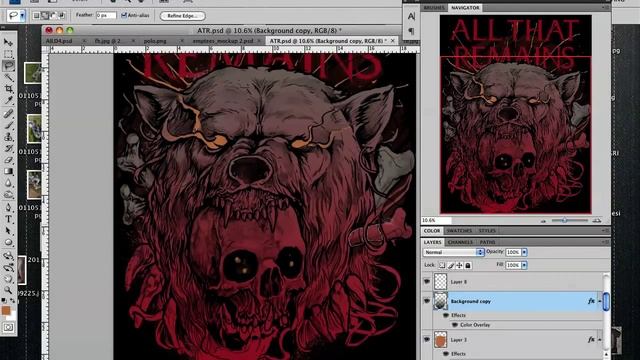Open the Opacity slider dropdown arrow
The height and width of the screenshot is (360, 640).
pos(524,252)
